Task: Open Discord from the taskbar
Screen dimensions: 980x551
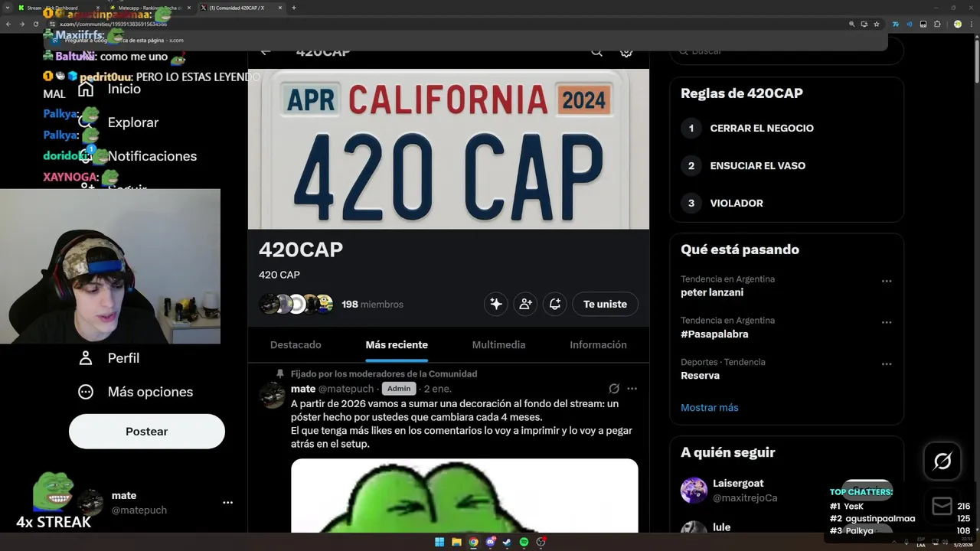Action: [x=490, y=542]
